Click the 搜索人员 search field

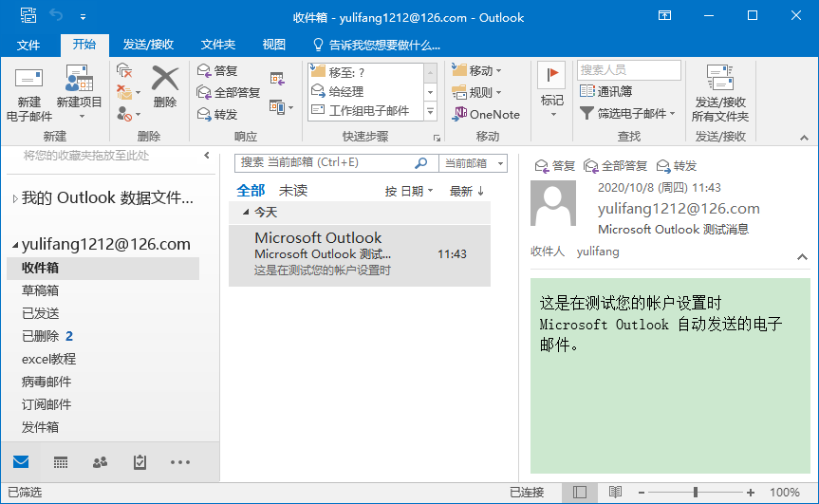click(x=629, y=70)
